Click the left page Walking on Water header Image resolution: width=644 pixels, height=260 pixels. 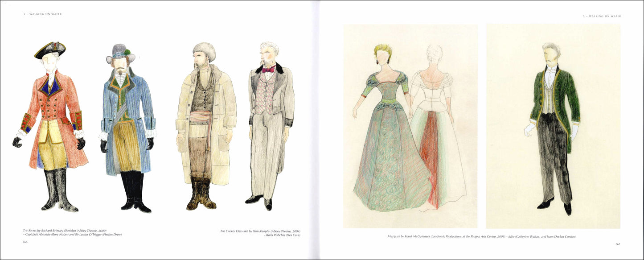(42, 14)
